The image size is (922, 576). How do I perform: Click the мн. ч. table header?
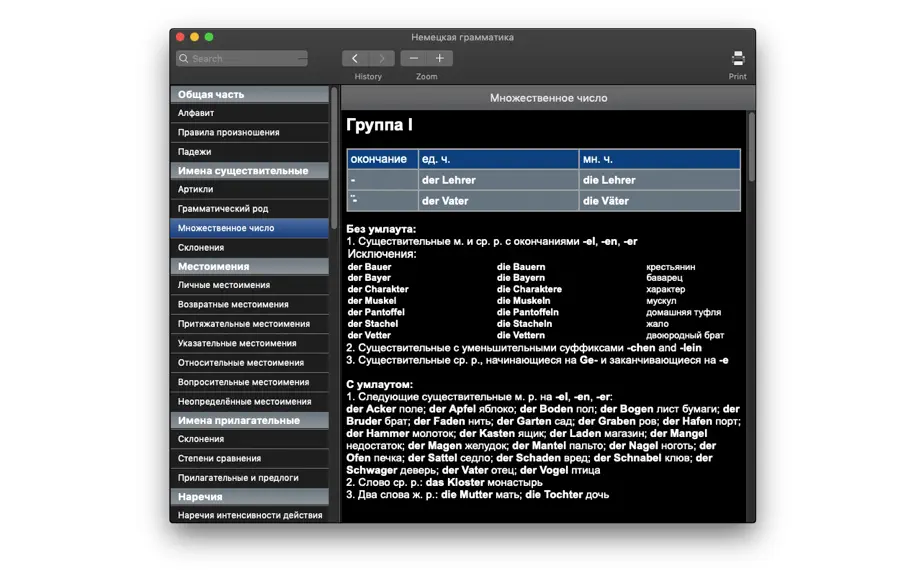[660, 159]
